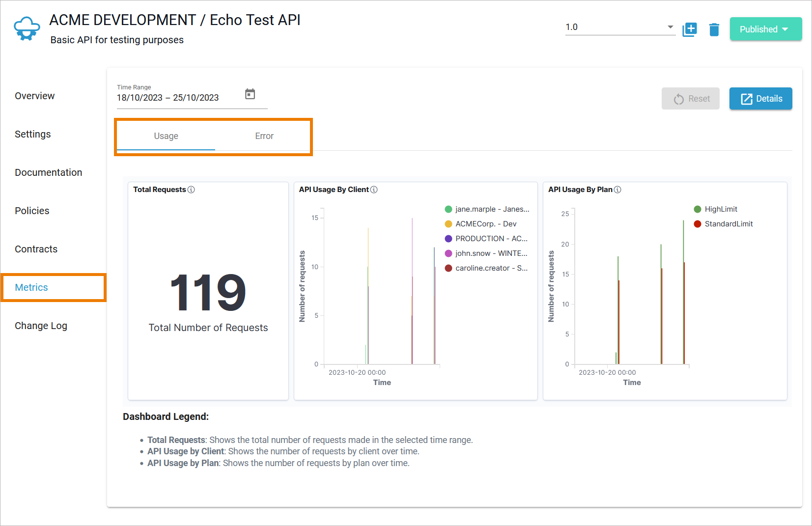Delete the API using the trash icon
Image resolution: width=812 pixels, height=526 pixels.
(714, 29)
